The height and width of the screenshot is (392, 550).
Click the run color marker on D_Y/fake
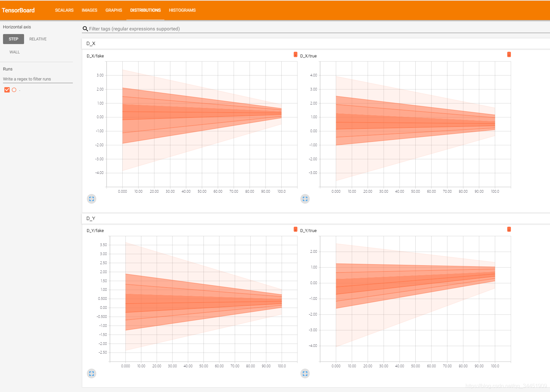click(295, 229)
